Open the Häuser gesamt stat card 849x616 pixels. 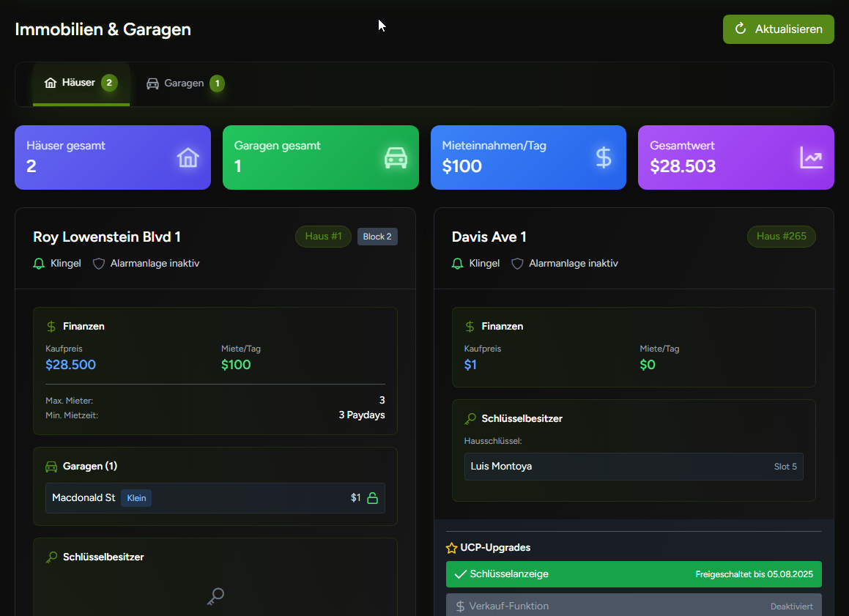pyautogui.click(x=113, y=157)
